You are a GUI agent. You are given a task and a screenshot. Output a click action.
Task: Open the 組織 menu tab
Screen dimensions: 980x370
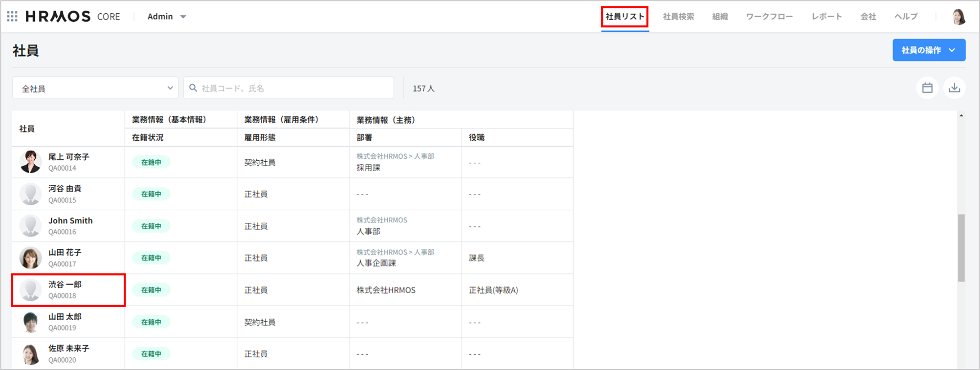pyautogui.click(x=720, y=17)
